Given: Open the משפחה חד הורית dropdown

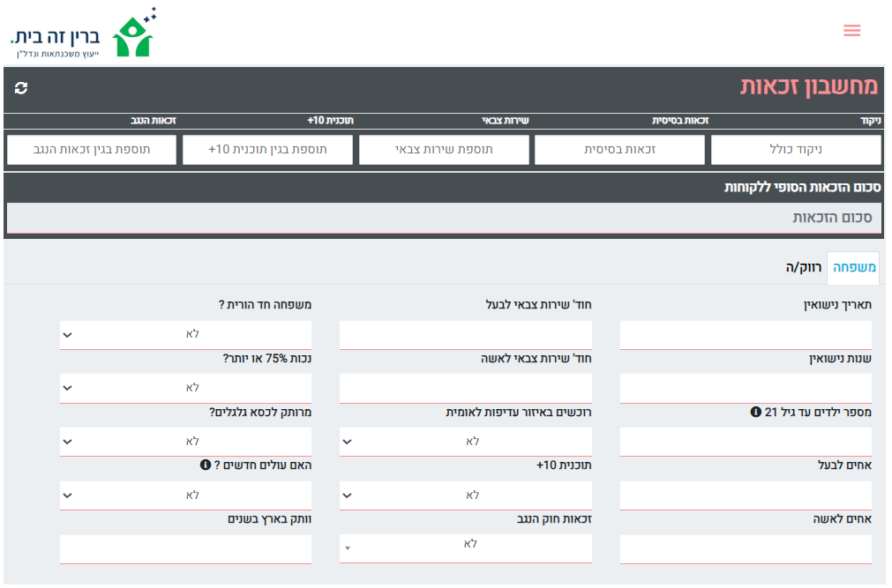Looking at the screenshot, I should point(185,334).
